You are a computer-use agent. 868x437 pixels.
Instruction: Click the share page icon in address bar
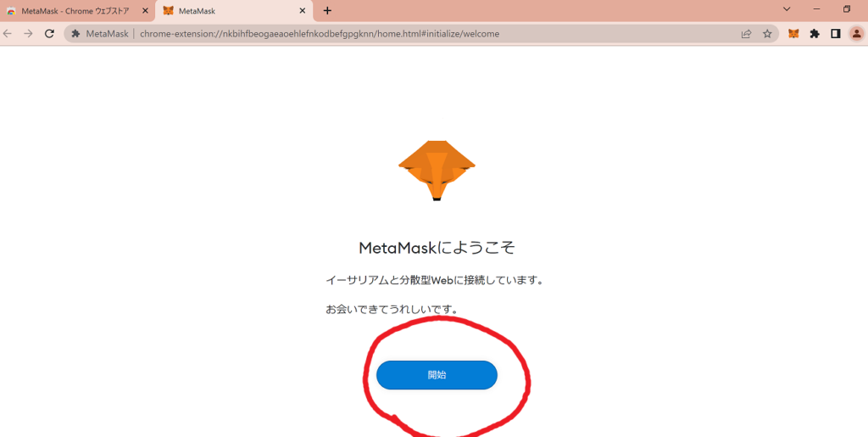pyautogui.click(x=746, y=34)
